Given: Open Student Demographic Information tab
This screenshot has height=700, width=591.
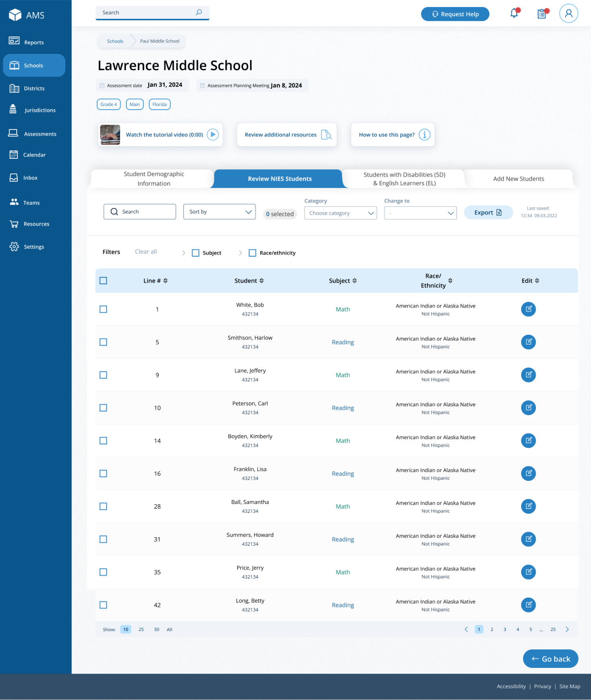Looking at the screenshot, I should [x=154, y=179].
